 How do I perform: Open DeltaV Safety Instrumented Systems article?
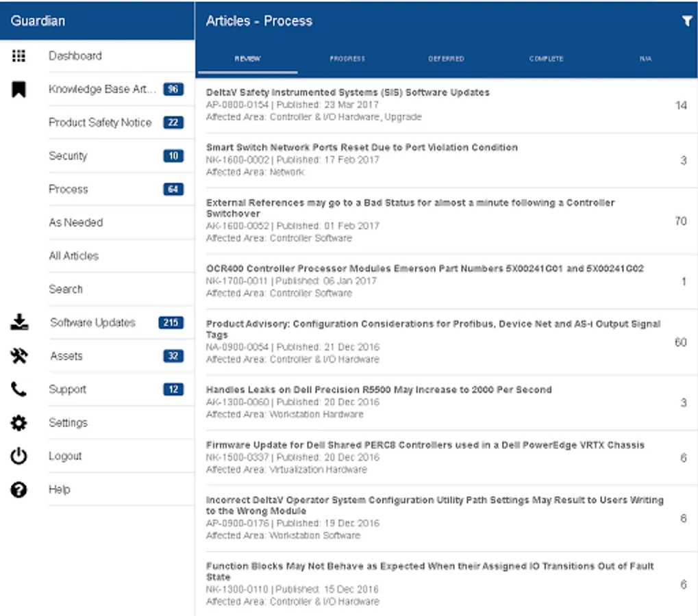point(446,105)
